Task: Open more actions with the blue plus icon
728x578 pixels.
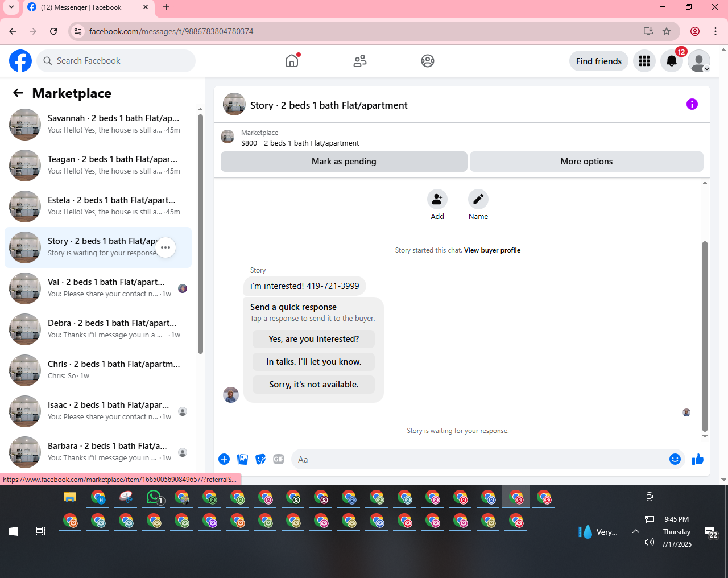Action: [x=224, y=459]
